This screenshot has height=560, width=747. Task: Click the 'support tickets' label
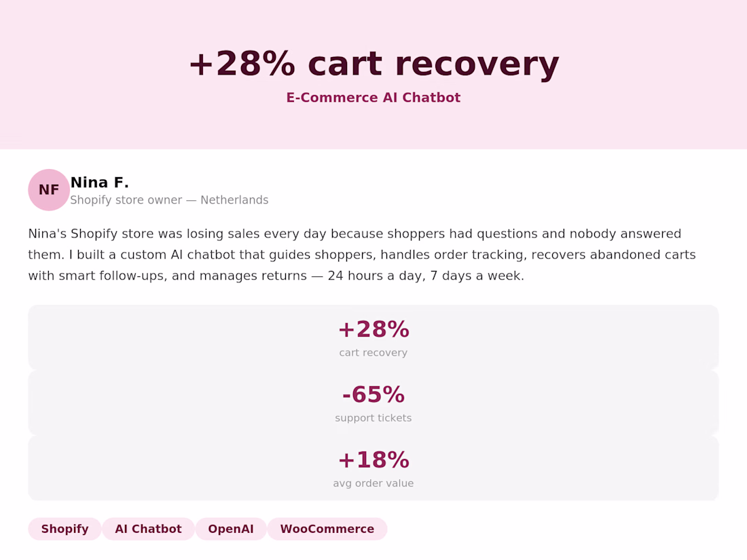coord(373,418)
